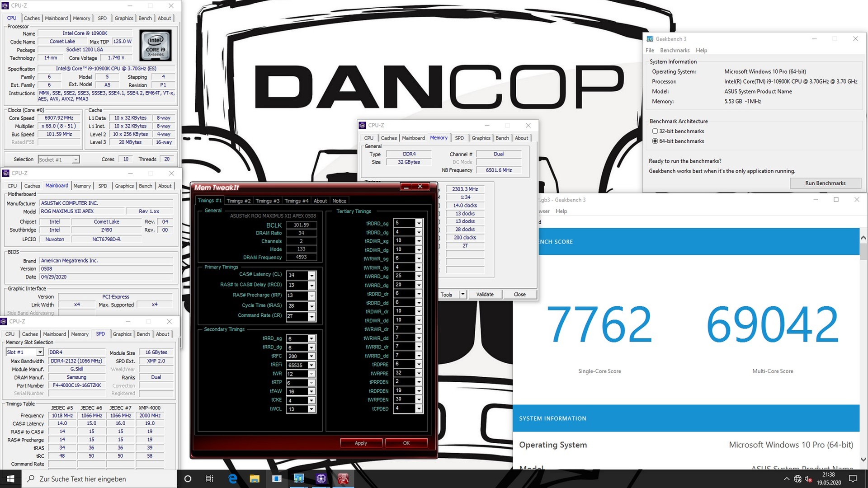Screen dimensions: 868x488
Task: Click Validate in CPU-Z Memory window
Action: (x=485, y=295)
